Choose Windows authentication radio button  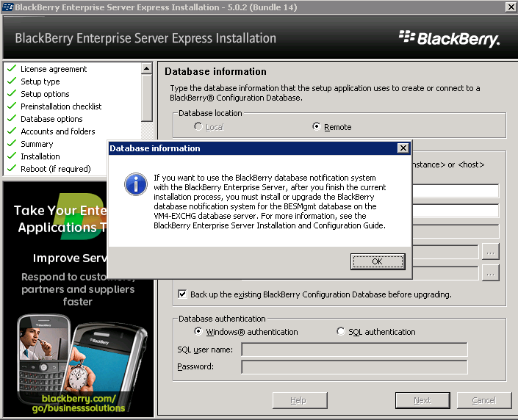coord(198,332)
